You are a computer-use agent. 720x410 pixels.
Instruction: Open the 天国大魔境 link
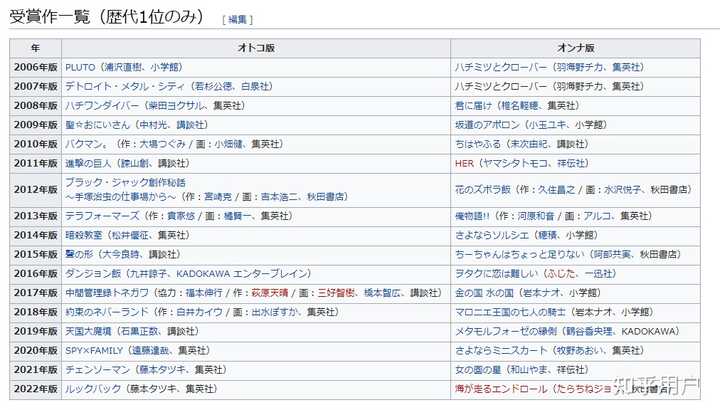point(88,331)
